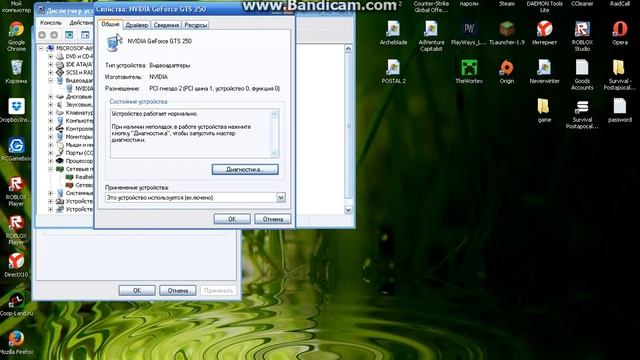
Task: Click the 'Устройство работает нормально' status text
Action: [154, 114]
